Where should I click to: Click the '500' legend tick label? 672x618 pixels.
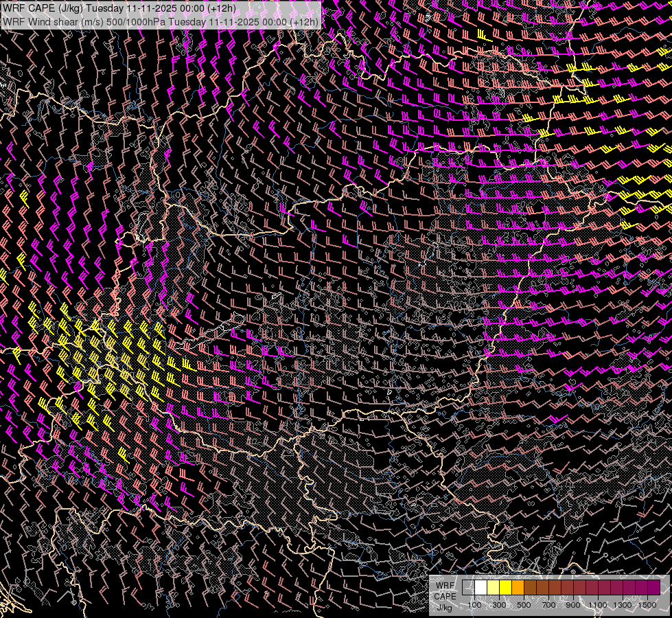(524, 605)
